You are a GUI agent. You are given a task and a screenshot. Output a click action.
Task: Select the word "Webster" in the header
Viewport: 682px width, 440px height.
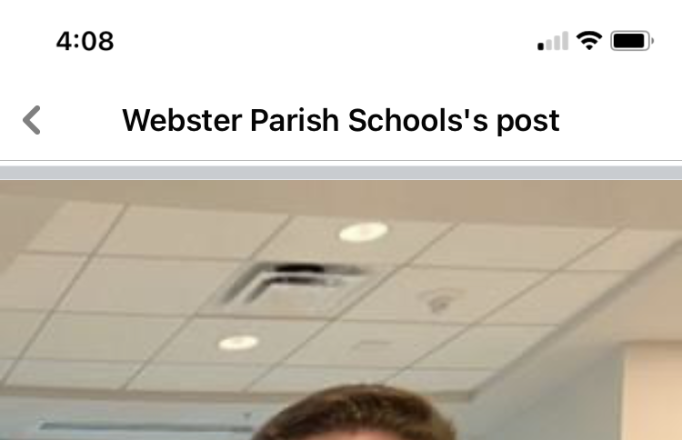pos(182,120)
